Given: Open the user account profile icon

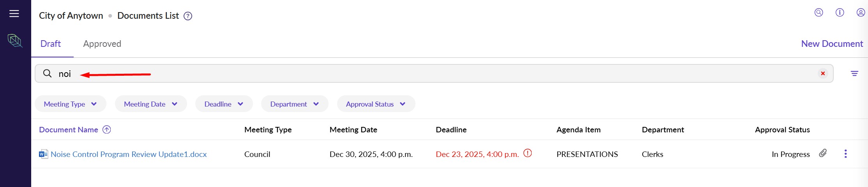Looking at the screenshot, I should 861,12.
